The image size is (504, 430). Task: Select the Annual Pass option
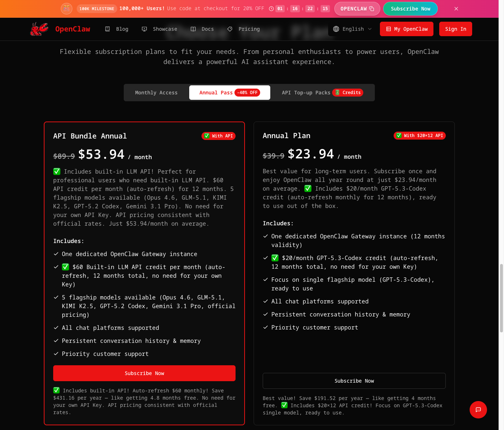pos(229,93)
